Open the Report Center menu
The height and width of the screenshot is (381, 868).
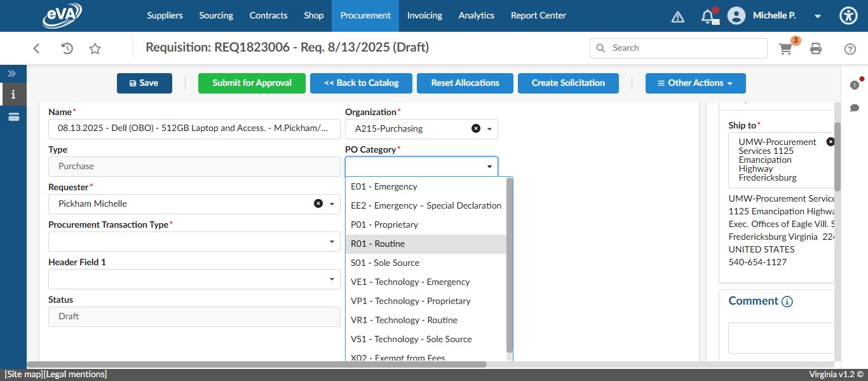tap(538, 15)
